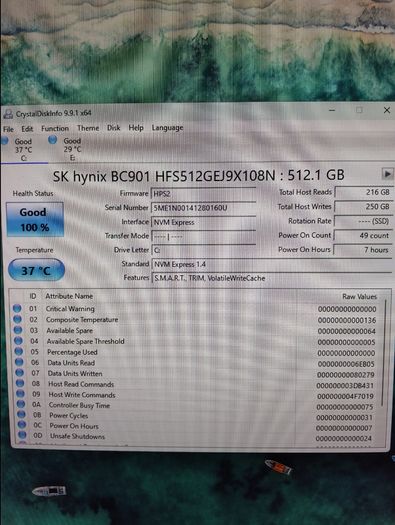Click the status dot for Host Write Commands

tap(20, 393)
